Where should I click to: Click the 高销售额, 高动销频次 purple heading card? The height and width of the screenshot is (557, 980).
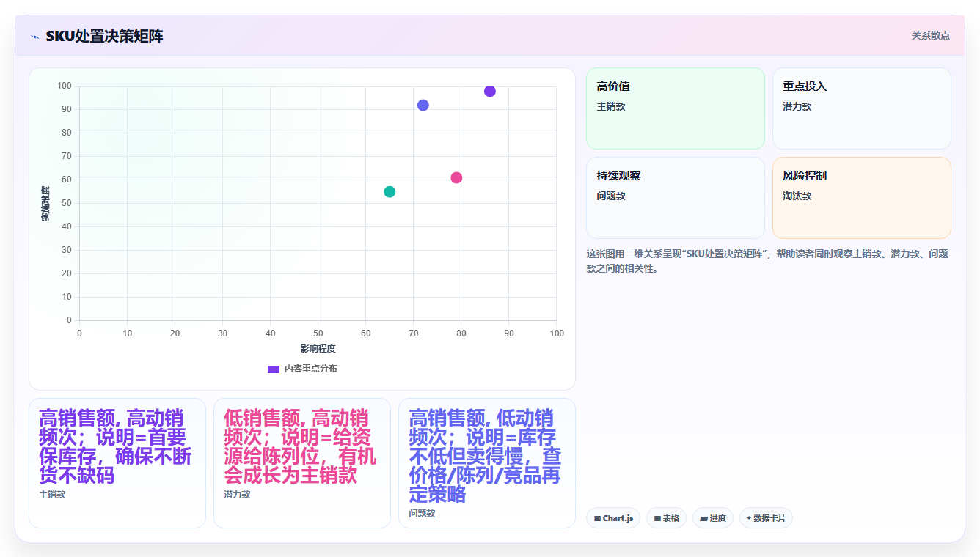coord(117,462)
